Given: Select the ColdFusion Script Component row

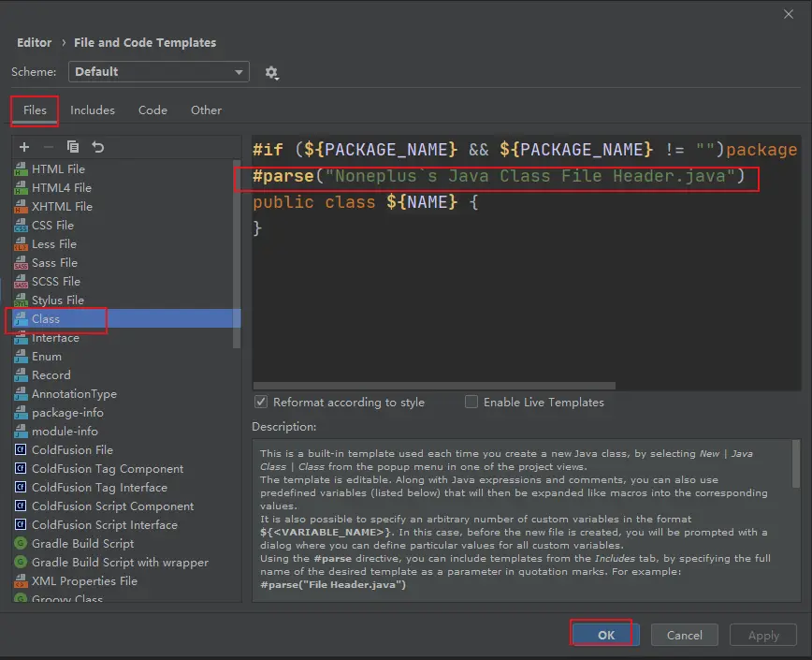Looking at the screenshot, I should 126,506.
